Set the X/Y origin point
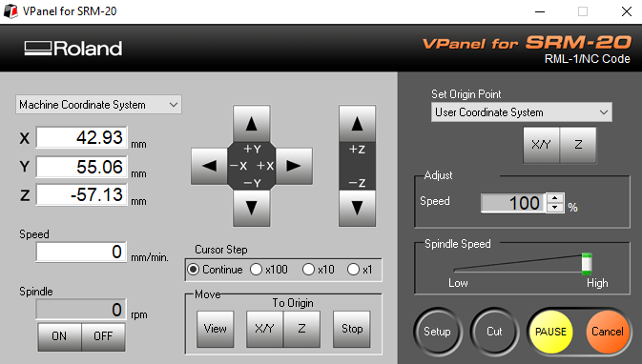 [x=541, y=145]
